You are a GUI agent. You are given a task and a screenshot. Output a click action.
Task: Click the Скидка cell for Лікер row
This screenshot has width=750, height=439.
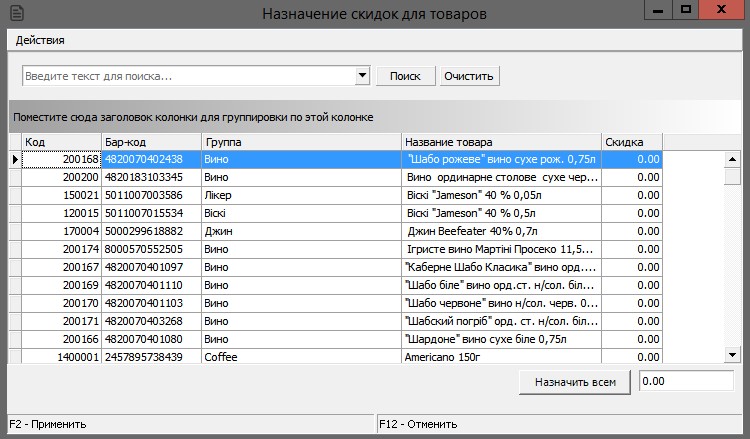632,195
